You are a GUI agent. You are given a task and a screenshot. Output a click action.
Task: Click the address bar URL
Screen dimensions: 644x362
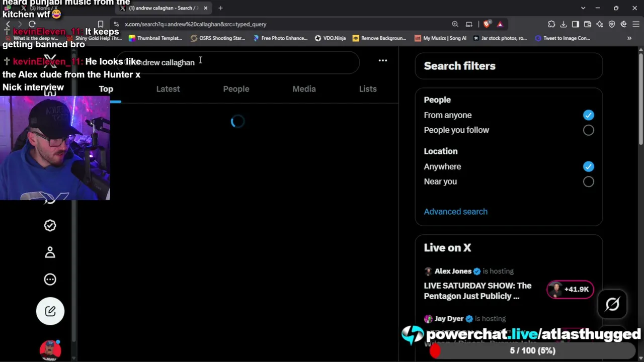196,24
